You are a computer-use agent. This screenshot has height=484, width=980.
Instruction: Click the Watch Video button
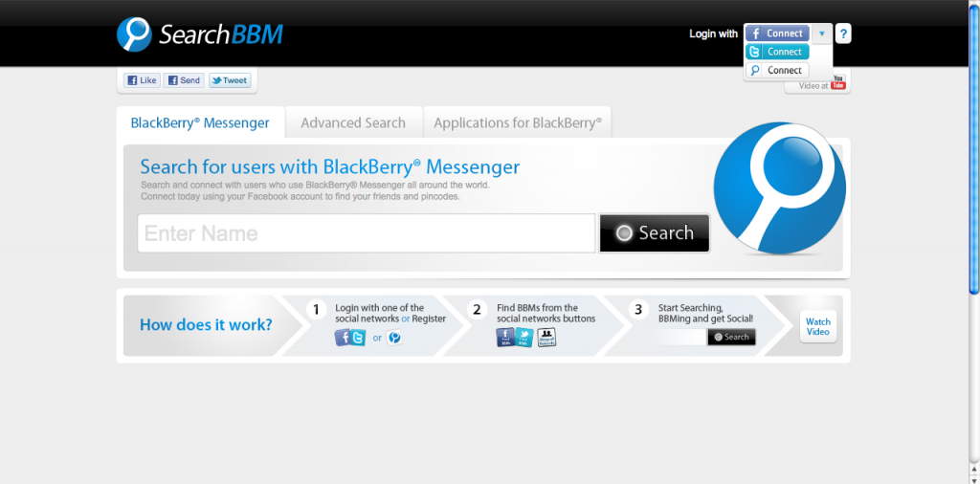click(x=817, y=326)
